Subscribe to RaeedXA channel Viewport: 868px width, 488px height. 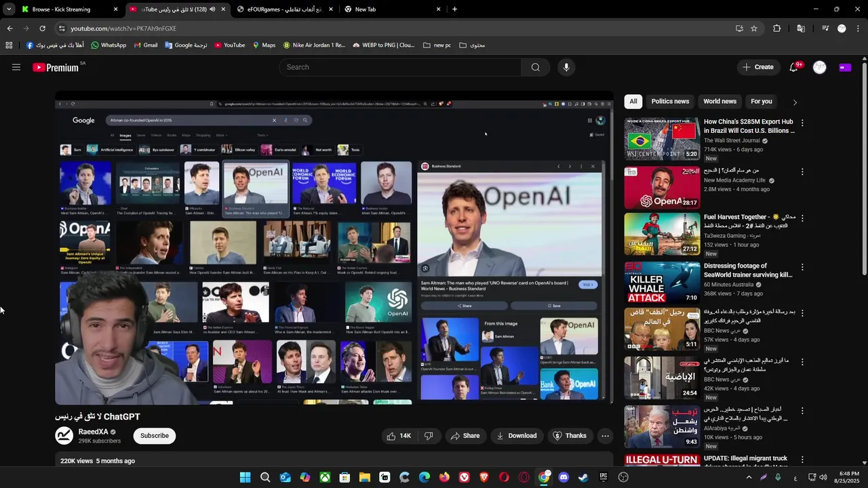(x=155, y=436)
